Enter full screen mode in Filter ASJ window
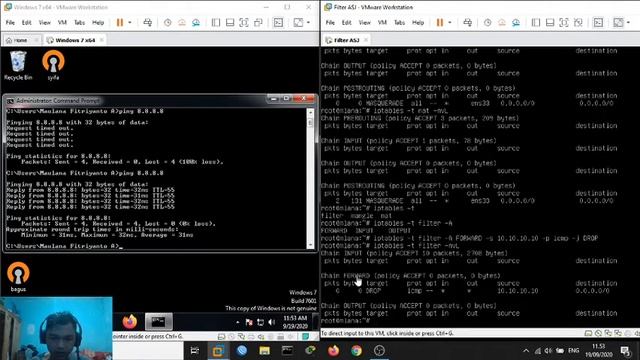Image resolution: width=640 pixels, height=360 pixels. coord(564,22)
